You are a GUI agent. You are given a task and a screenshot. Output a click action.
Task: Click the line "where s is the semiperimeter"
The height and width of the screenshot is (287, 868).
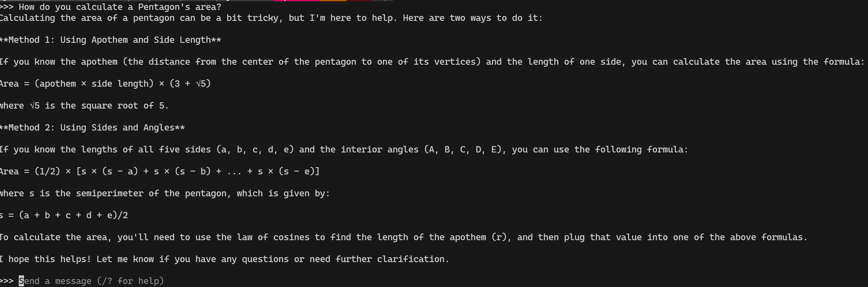pos(164,193)
